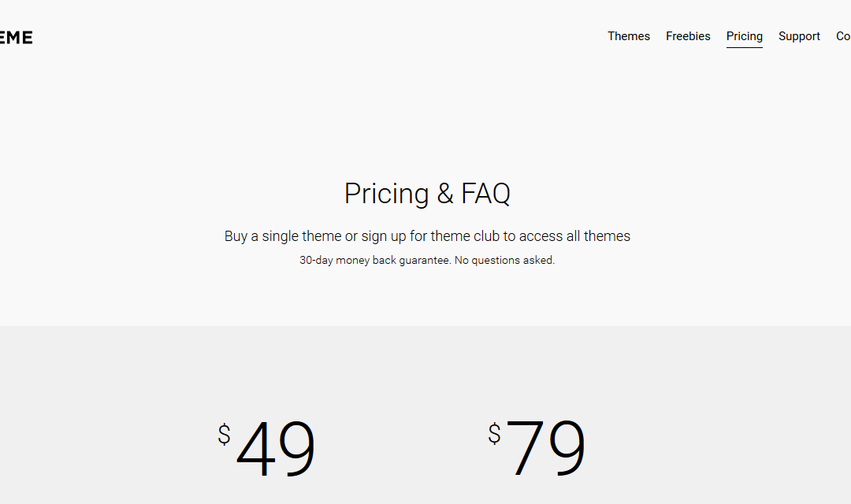
Task: Select the large 49 price number
Action: [276, 448]
